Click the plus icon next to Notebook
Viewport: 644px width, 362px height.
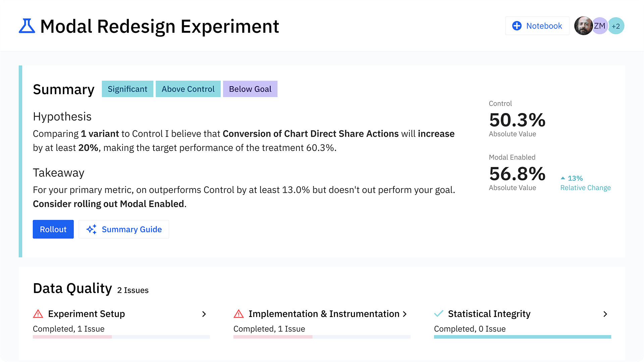tap(517, 25)
